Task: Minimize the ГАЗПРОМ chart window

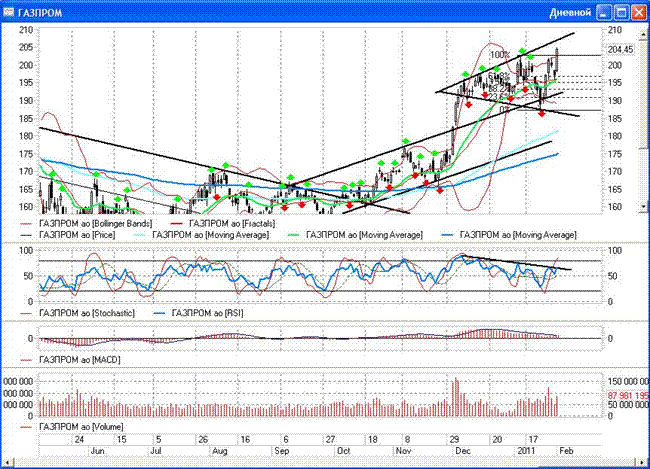Action: click(604, 13)
